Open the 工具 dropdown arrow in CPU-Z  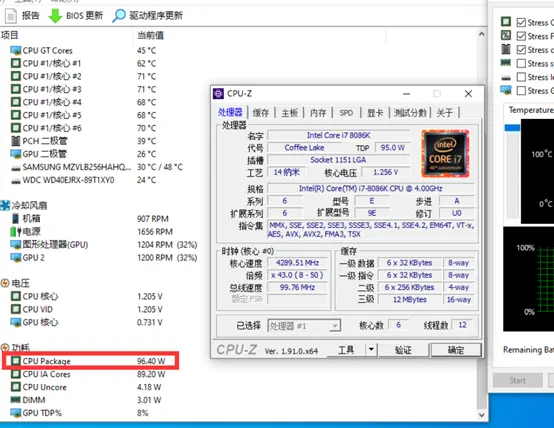[x=371, y=350]
